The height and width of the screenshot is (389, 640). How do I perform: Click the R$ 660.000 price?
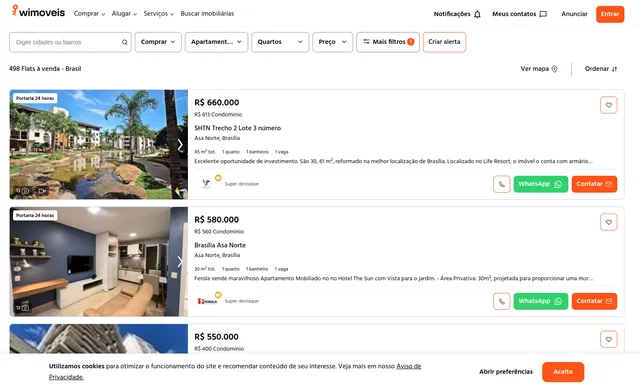pyautogui.click(x=217, y=102)
